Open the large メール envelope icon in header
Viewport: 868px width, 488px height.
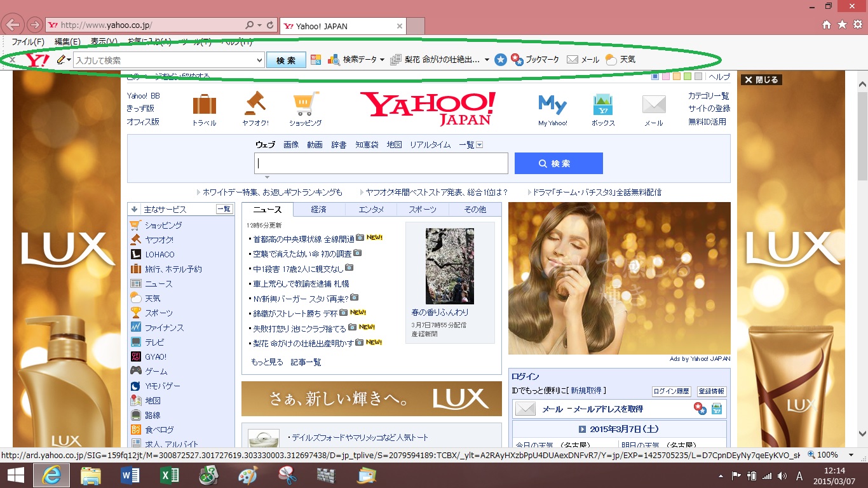coord(654,104)
